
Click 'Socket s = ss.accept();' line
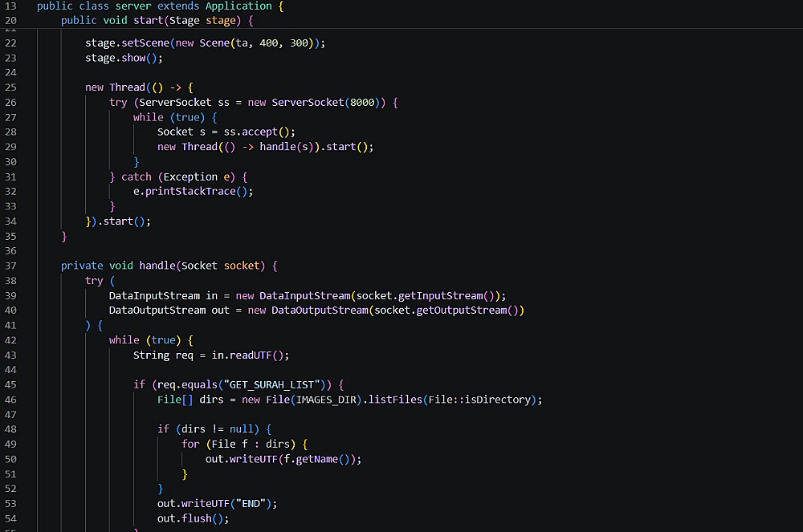pos(226,132)
